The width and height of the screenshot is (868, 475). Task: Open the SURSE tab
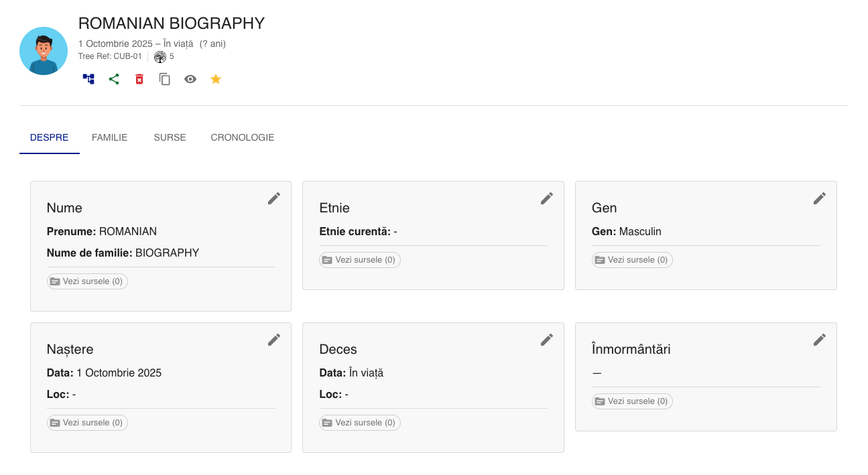(x=170, y=137)
